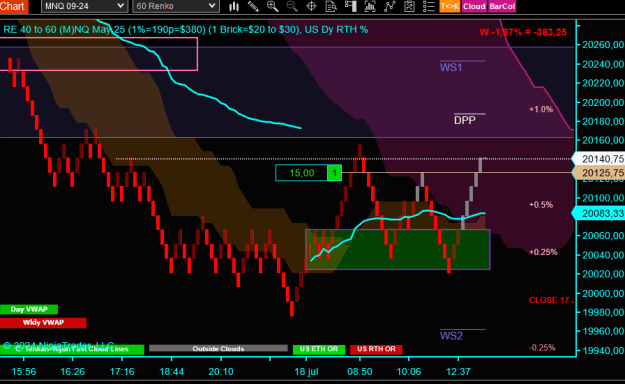Screen dimensions: 625x384
Task: Open the list options icon
Action: point(428,6)
